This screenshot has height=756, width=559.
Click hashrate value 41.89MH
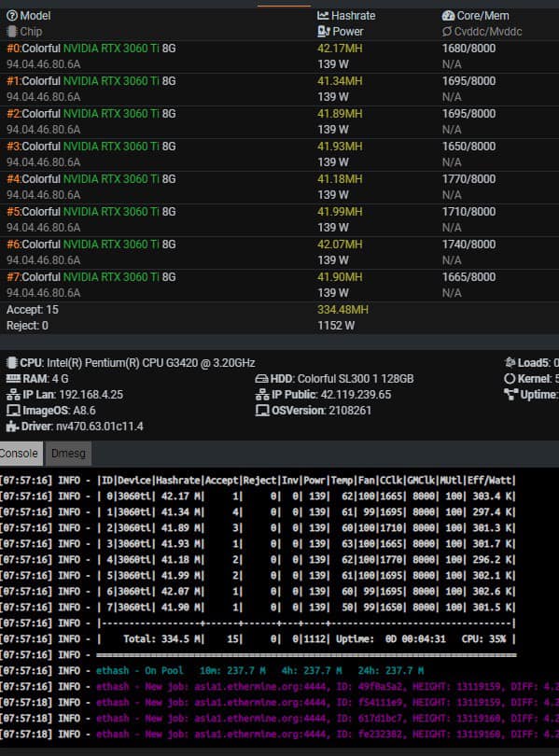(x=340, y=114)
